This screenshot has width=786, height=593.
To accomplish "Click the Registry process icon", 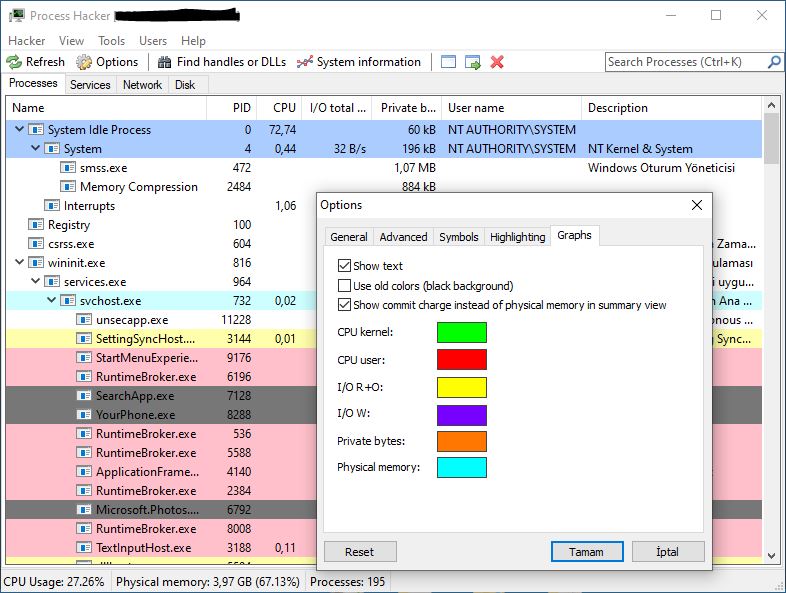I will (36, 225).
